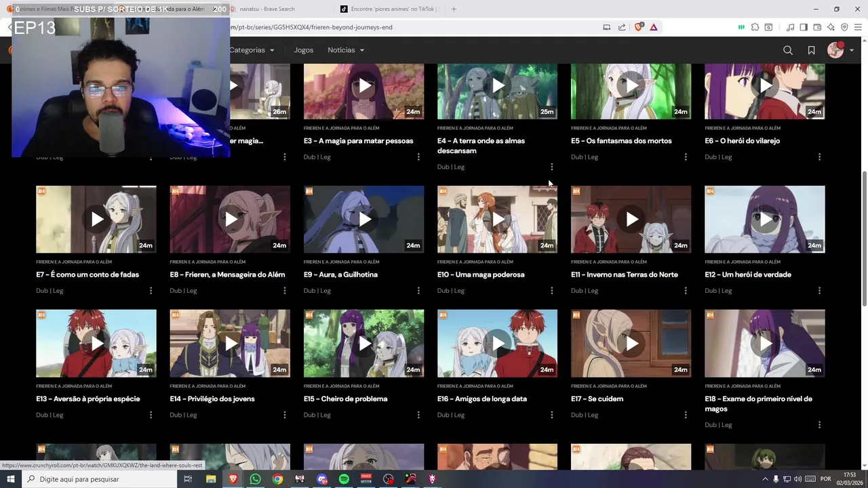Open Spotify from the taskbar
The width and height of the screenshot is (868, 488).
coord(344,479)
